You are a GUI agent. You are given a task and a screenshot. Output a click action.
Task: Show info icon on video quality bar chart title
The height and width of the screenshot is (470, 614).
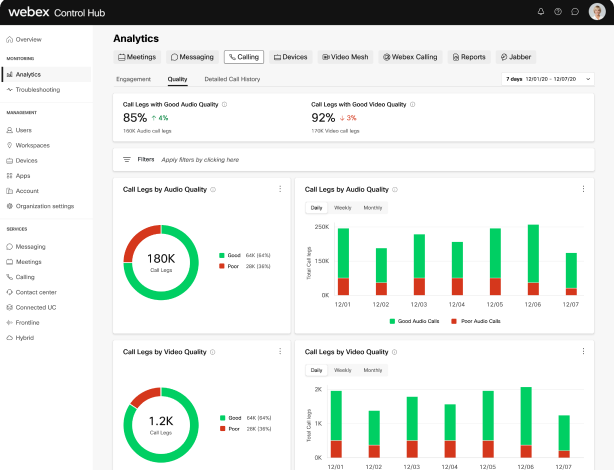click(395, 352)
